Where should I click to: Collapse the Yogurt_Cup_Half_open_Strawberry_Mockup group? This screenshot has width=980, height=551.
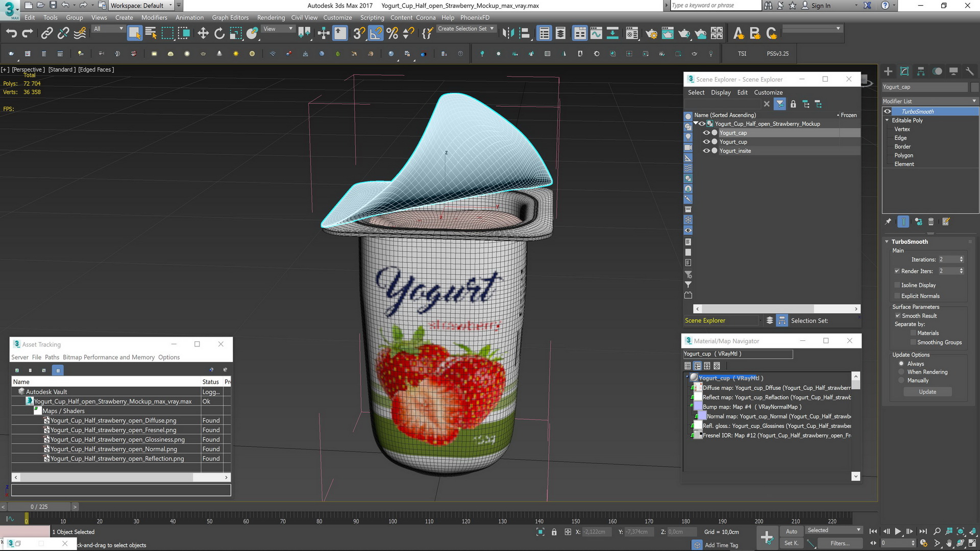point(696,123)
